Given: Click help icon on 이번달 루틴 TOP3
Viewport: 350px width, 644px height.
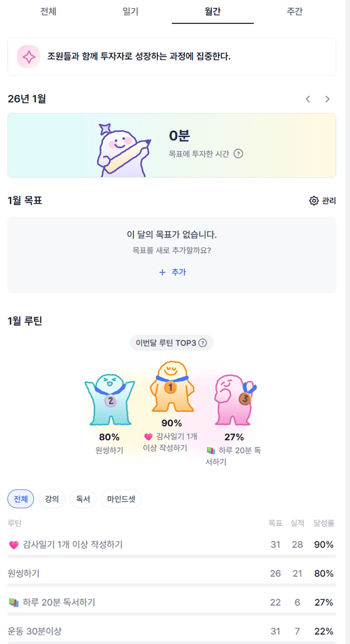Looking at the screenshot, I should pos(203,343).
